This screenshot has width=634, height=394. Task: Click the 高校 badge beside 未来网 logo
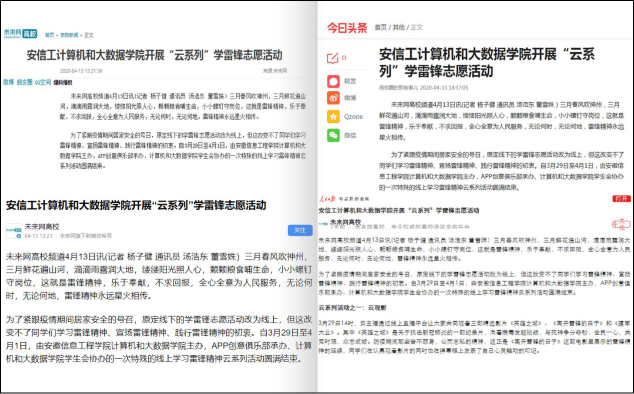[x=30, y=34]
